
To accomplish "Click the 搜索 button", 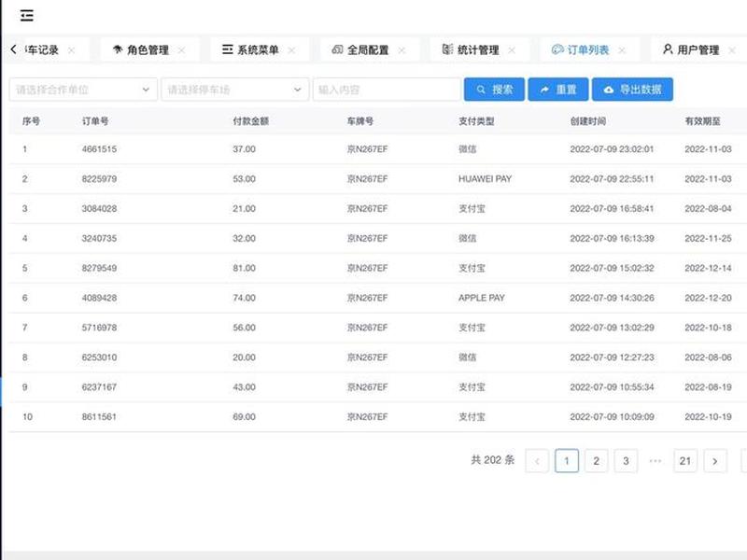I will pos(495,90).
